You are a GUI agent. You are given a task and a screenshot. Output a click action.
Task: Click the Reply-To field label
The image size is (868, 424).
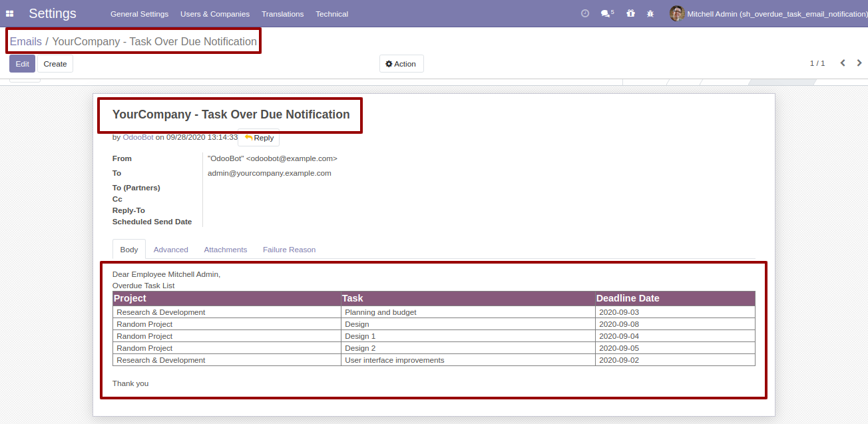coord(128,210)
